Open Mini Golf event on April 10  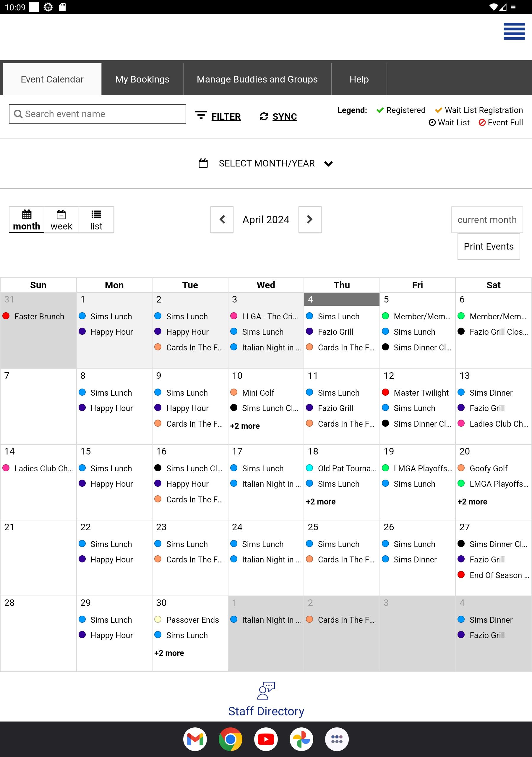[258, 393]
